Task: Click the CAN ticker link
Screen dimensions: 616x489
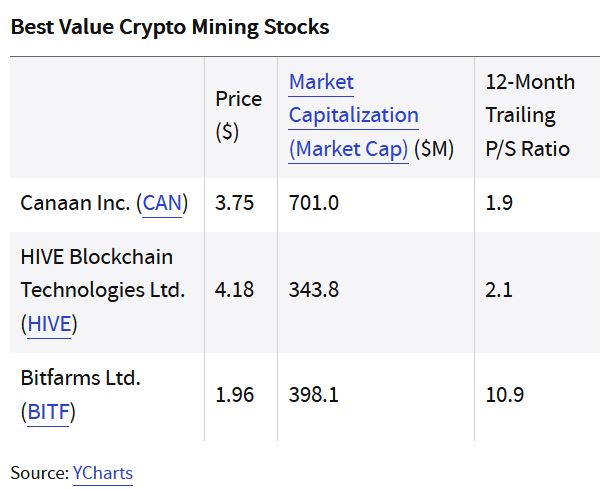Action: pyautogui.click(x=165, y=203)
